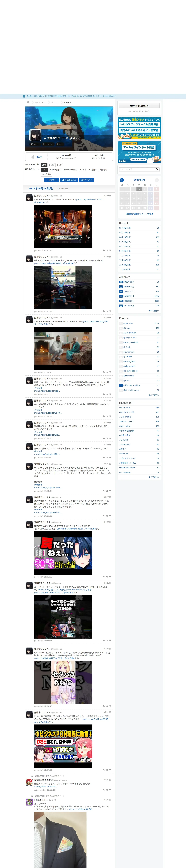
Task: Click ツイート breadcrumb item
Action: point(55,102)
